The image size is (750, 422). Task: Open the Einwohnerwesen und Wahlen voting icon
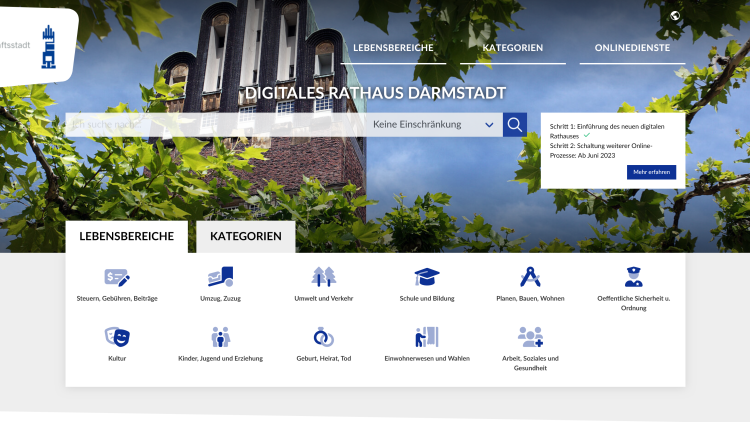point(427,337)
